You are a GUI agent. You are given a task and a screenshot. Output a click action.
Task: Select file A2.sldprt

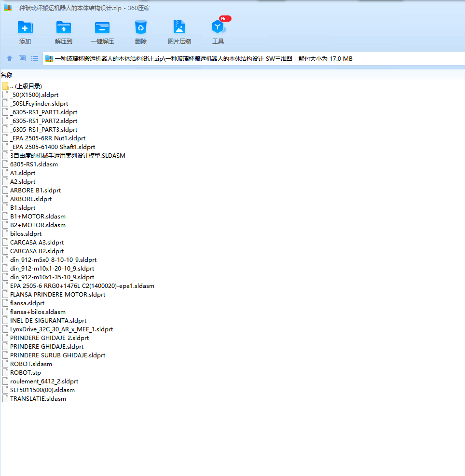[23, 182]
